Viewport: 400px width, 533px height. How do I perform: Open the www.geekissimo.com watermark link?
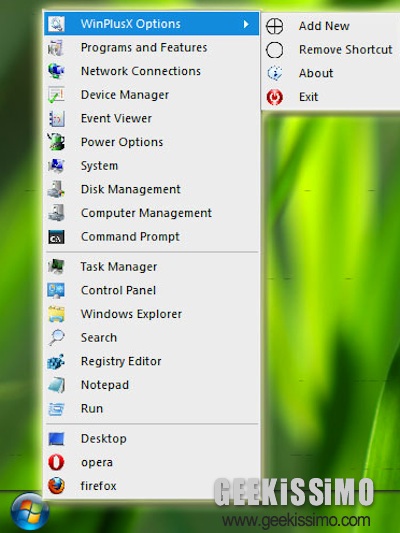tap(296, 520)
